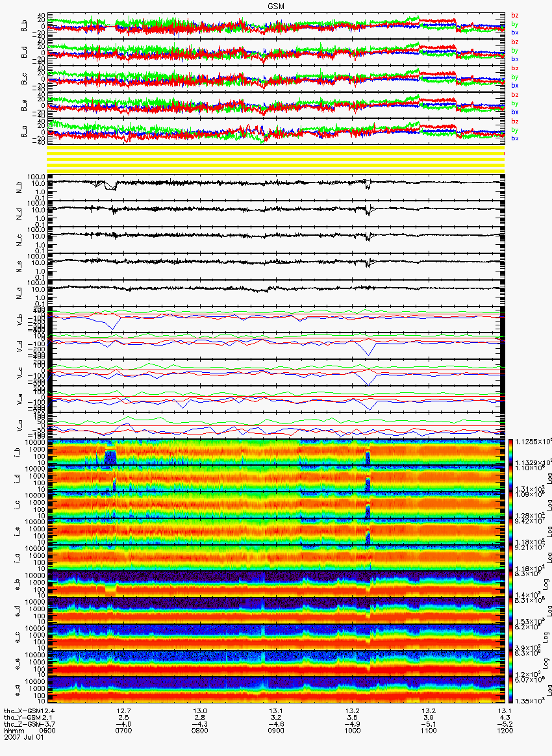
Task: Select the i_a ion spectrogram label
Action: point(18,558)
